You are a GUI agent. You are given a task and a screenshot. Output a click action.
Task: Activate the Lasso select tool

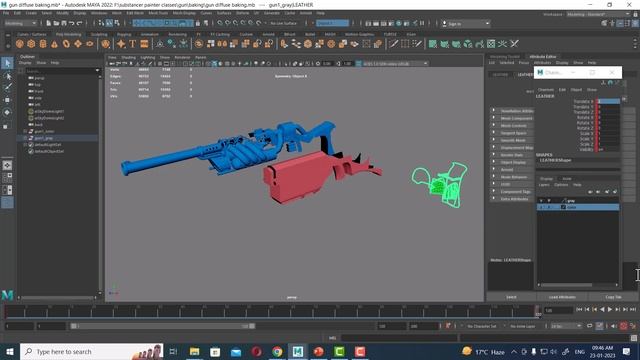[x=7, y=76]
